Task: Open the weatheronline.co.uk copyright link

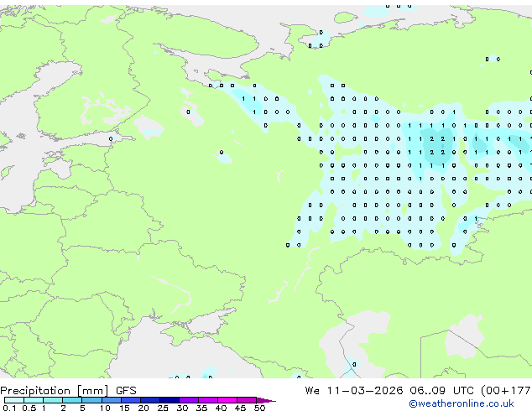Action: 462,403
